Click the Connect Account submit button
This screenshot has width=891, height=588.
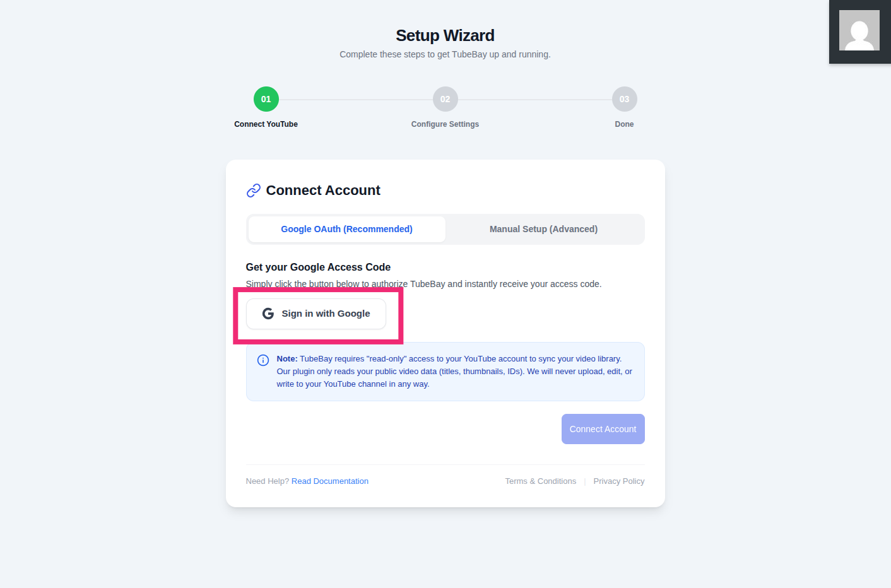603,429
